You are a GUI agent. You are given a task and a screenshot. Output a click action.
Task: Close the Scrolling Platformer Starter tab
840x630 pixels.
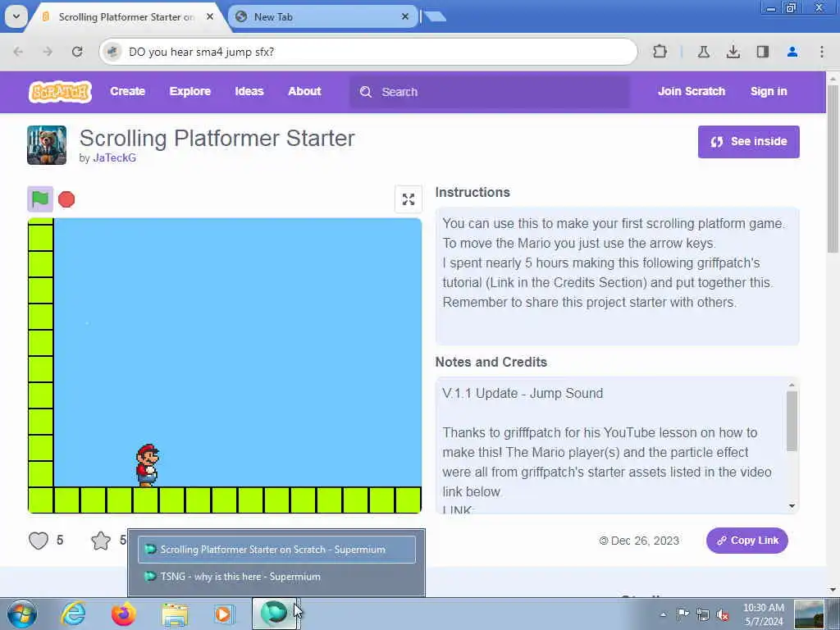click(x=210, y=16)
